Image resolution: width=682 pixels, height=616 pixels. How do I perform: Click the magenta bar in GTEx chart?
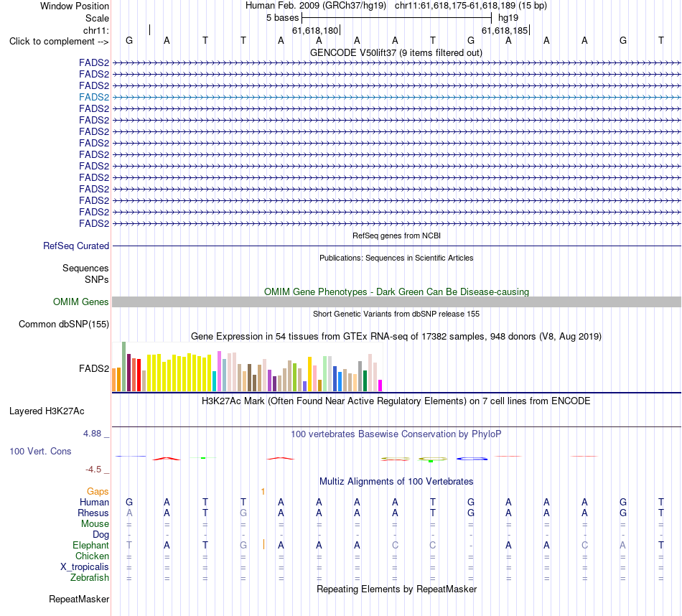pos(380,386)
